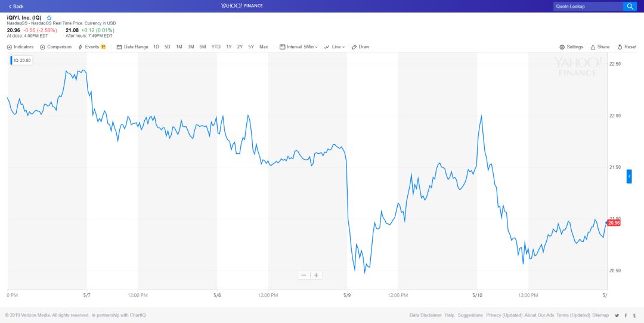Open the Data Disclaimer link
The height and width of the screenshot is (323, 644).
(426, 315)
